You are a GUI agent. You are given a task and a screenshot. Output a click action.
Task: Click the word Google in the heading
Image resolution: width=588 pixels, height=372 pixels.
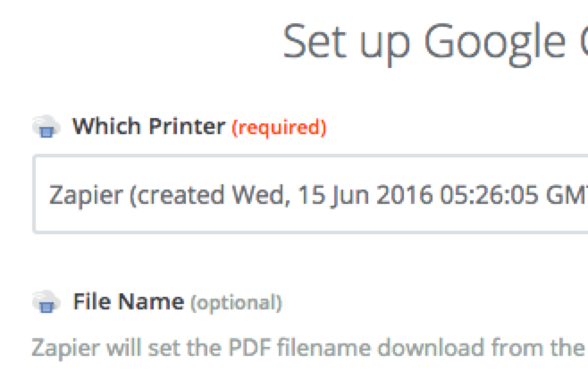495,45
